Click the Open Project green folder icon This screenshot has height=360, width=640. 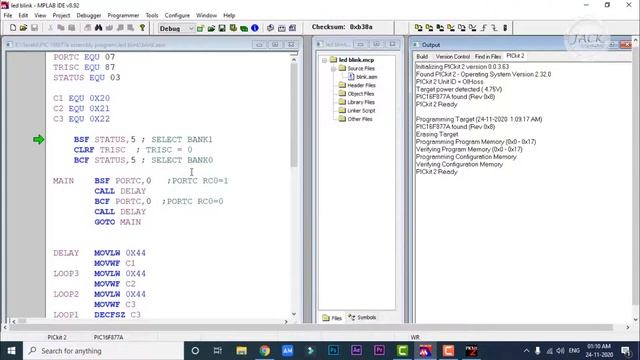click(211, 28)
